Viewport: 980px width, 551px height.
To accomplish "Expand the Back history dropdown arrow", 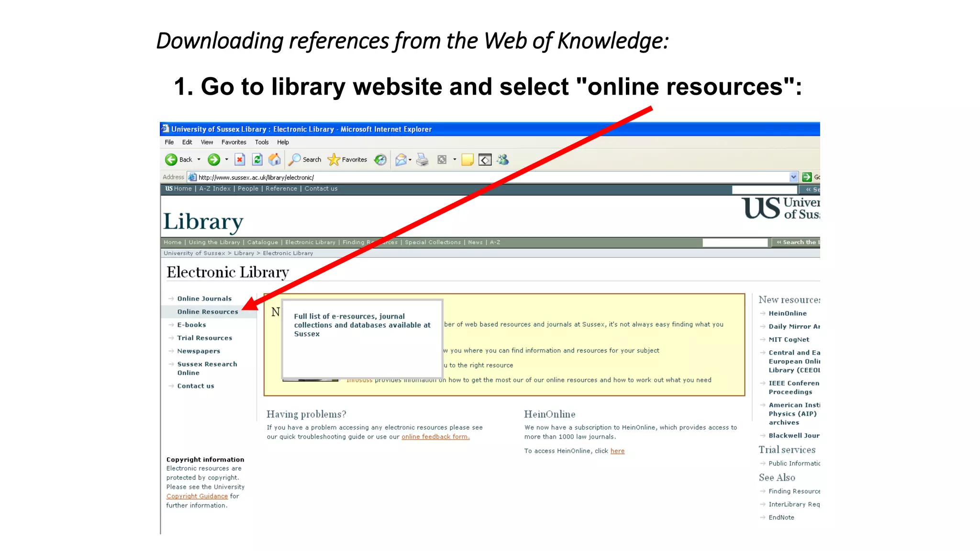I will coord(199,160).
